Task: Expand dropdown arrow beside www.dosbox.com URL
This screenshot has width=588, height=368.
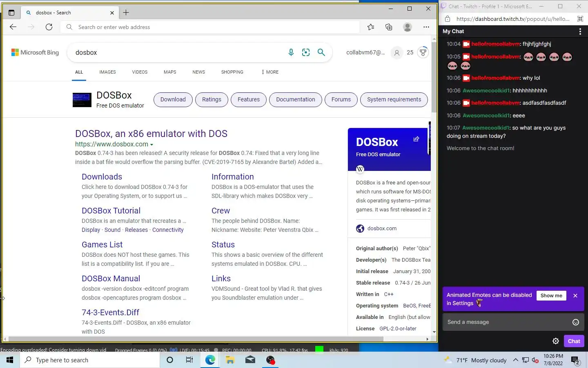Action: pos(151,145)
